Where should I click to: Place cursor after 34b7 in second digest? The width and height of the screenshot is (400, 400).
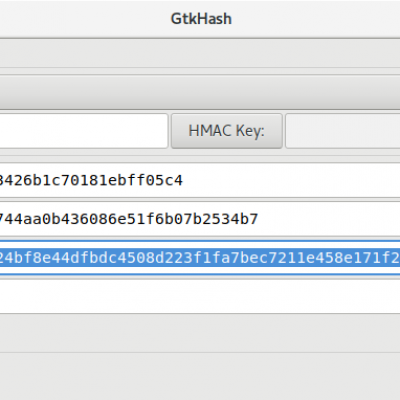(259, 219)
